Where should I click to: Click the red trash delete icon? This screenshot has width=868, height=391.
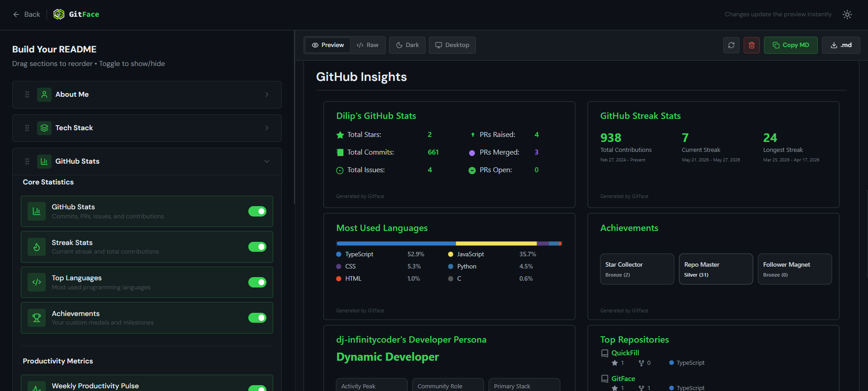752,45
